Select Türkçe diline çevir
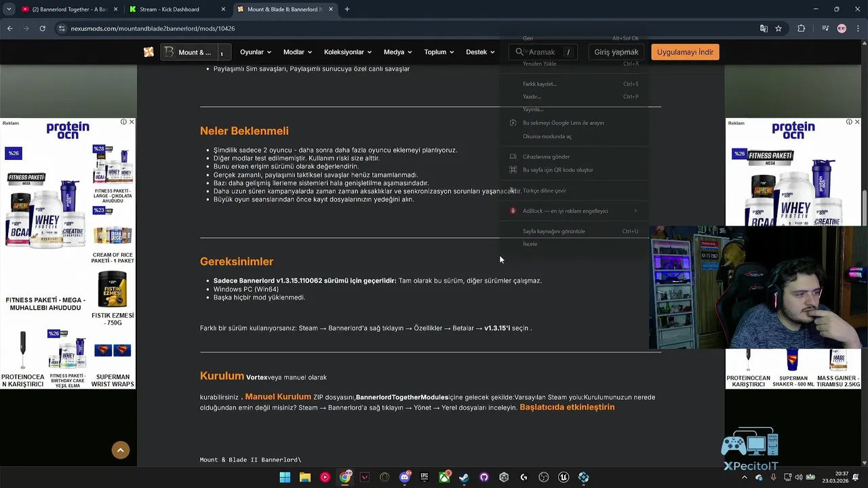868x488 pixels. [575, 190]
